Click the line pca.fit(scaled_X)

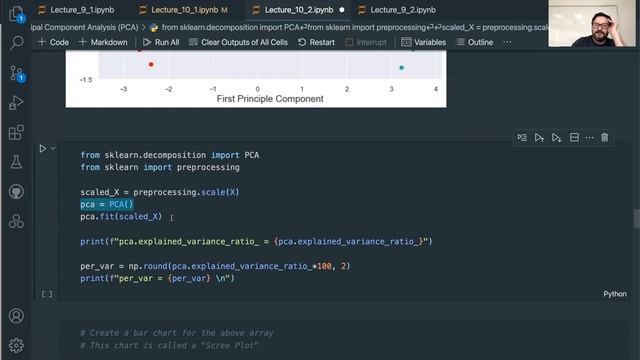(x=121, y=216)
